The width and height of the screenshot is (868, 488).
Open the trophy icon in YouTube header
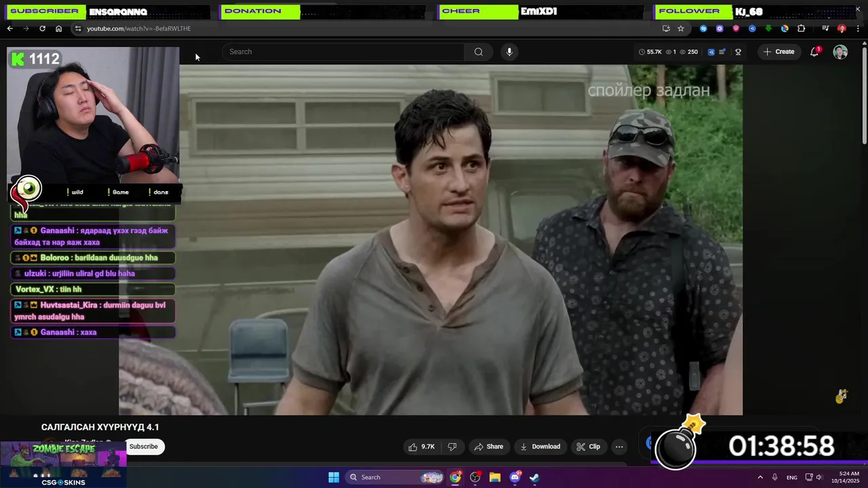738,52
